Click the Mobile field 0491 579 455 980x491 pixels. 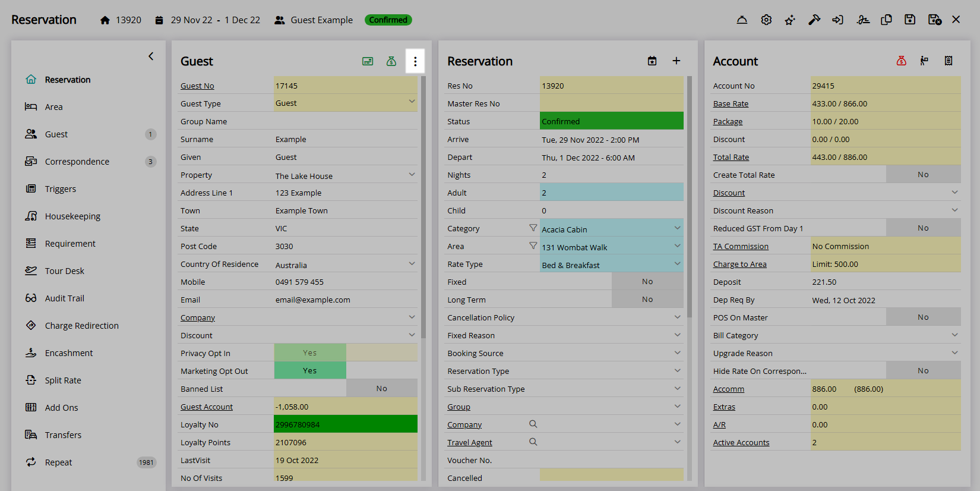(346, 282)
